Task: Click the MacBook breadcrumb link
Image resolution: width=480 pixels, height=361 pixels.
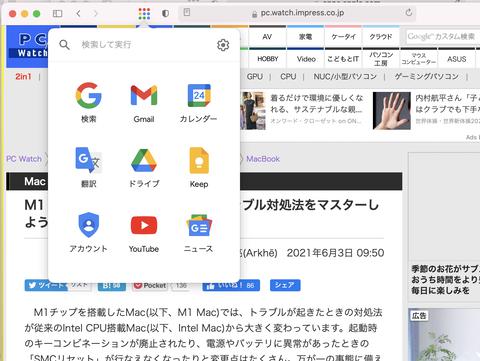Action: [x=263, y=159]
